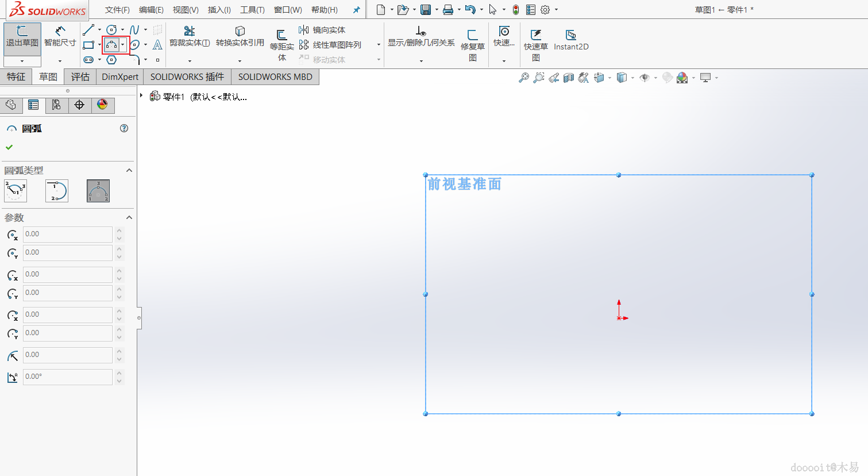
Task: Select the Offset Entities (等距实体) tool
Action: coord(281,45)
